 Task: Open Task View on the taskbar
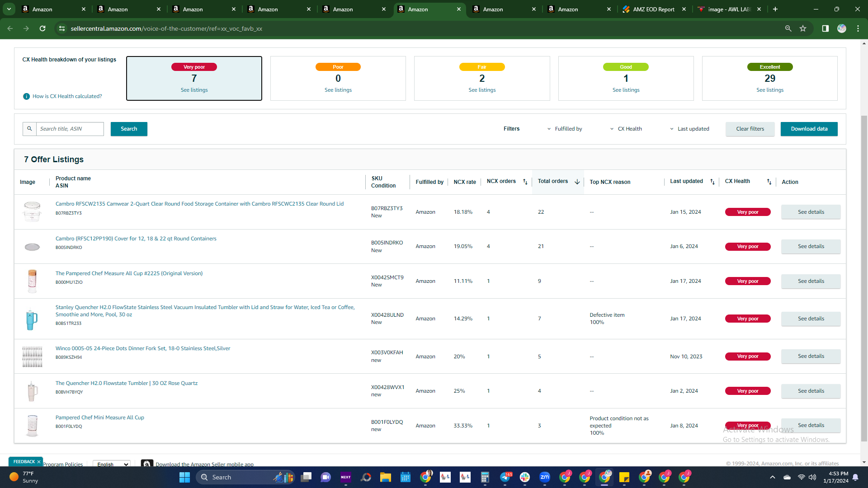tap(306, 477)
